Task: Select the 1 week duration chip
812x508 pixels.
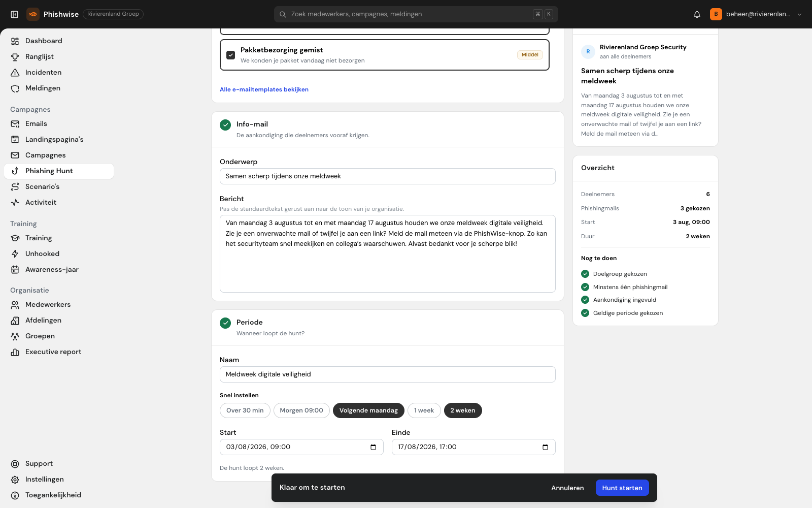Action: point(424,410)
